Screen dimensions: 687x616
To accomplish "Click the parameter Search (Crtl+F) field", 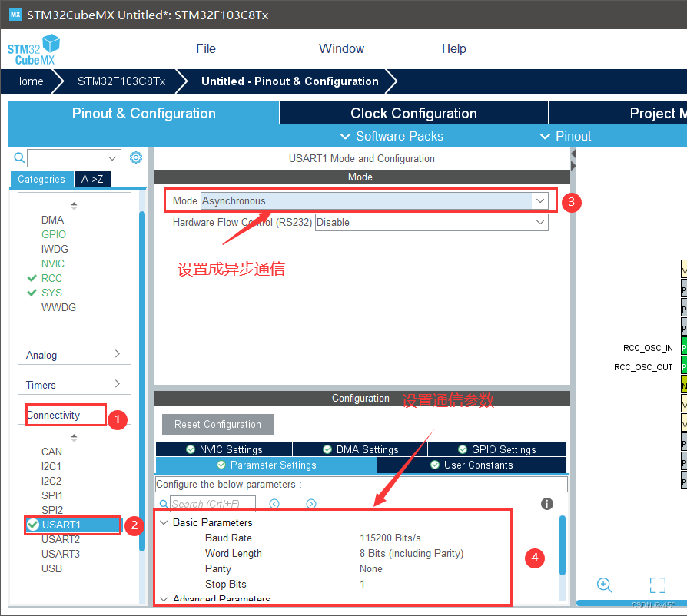I will pyautogui.click(x=213, y=504).
